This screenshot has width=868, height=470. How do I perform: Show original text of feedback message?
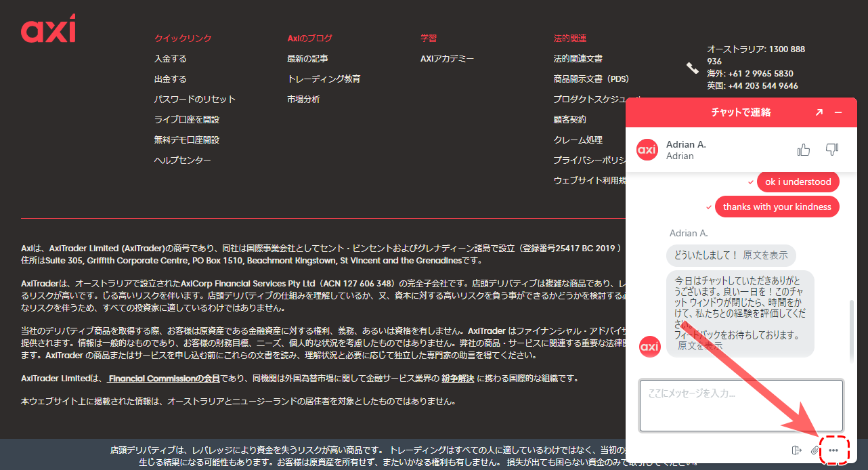click(x=700, y=345)
